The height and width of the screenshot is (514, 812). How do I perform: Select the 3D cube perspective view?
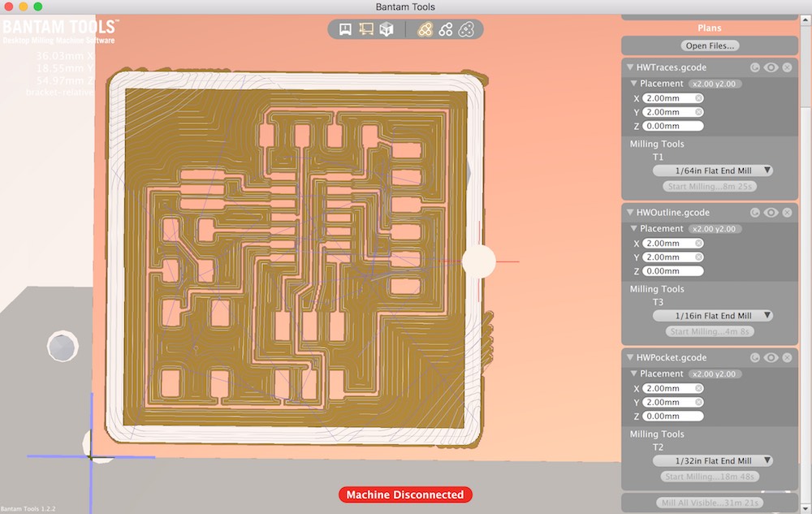387,29
